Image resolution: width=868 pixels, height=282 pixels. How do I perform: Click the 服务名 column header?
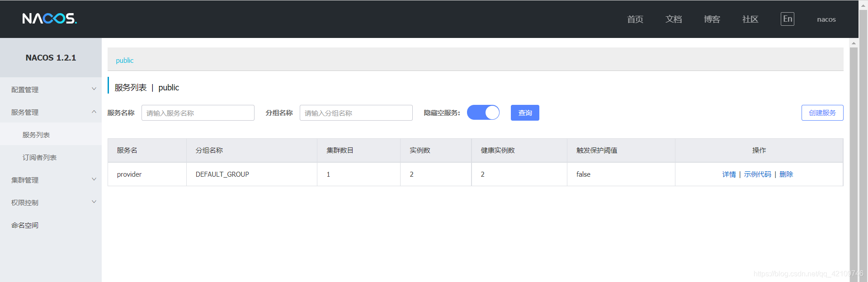coord(147,150)
